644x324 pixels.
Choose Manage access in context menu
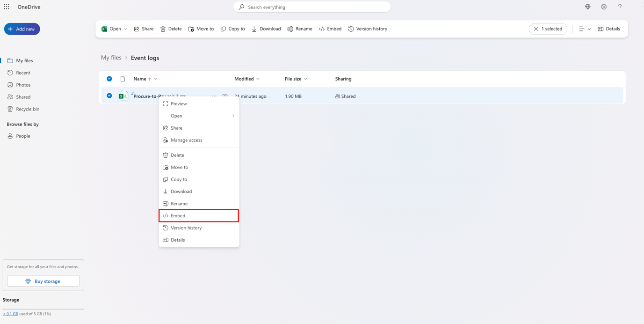(x=186, y=140)
